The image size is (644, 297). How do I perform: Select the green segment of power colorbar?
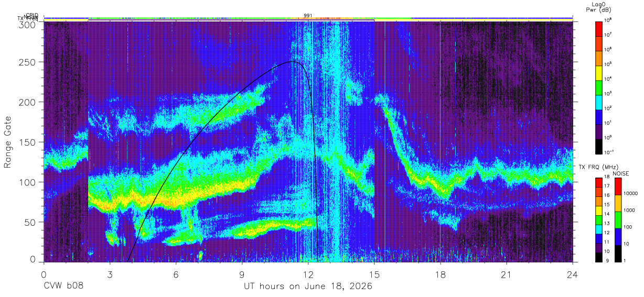599,86
